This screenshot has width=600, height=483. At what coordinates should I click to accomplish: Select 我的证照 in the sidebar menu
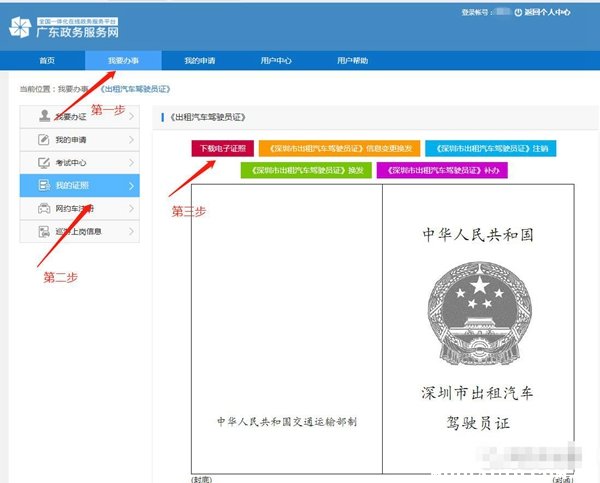click(x=80, y=186)
